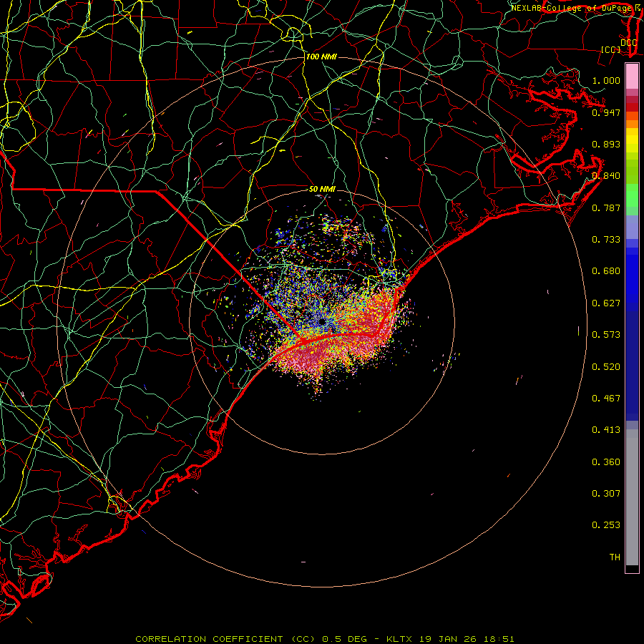Click the 0.467 color scale label
This screenshot has width=644, height=644.
(606, 399)
